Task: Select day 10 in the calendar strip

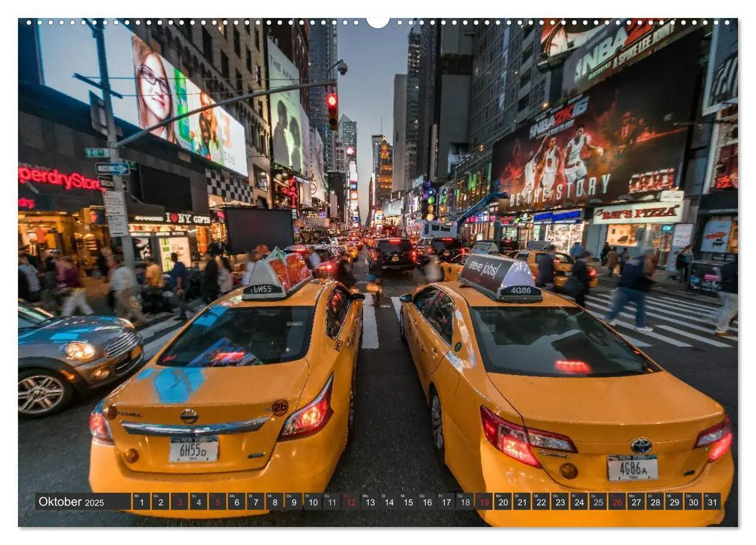Action: pyautogui.click(x=313, y=502)
